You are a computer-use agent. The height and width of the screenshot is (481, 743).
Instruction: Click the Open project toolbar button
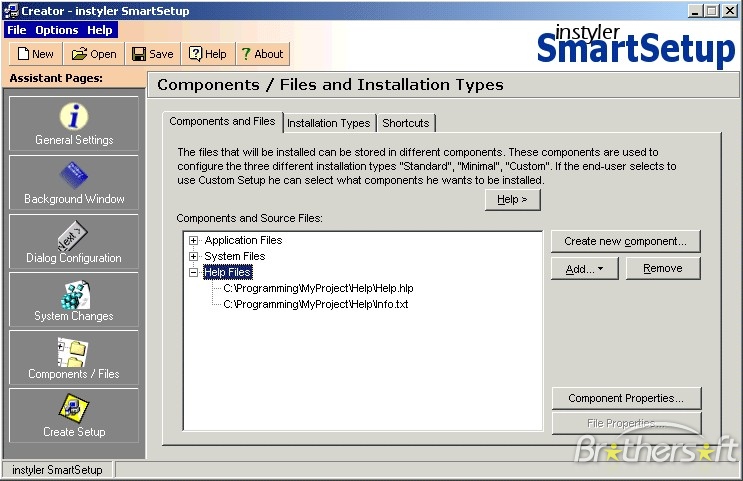click(94, 54)
